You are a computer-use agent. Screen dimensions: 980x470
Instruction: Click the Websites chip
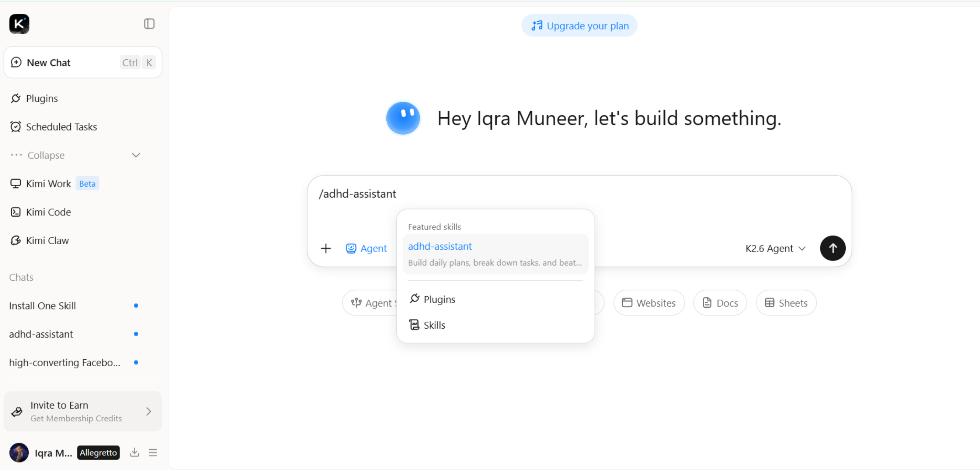pos(649,303)
